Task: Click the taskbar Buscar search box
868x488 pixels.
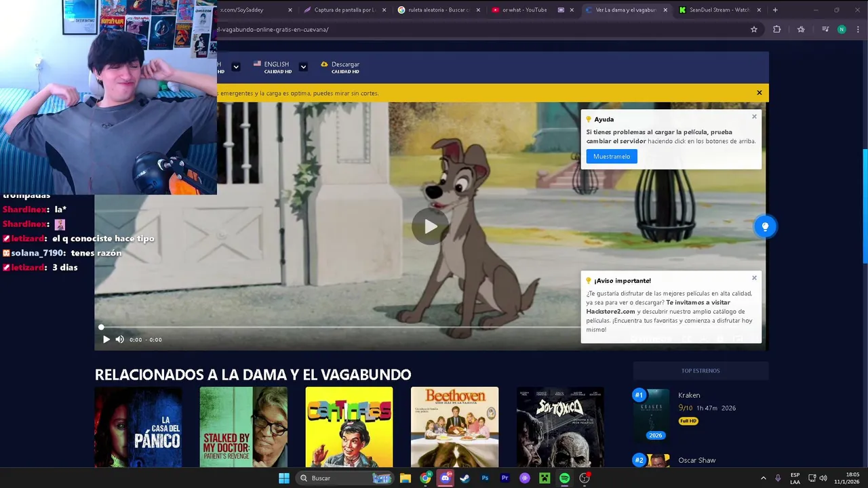Action: tap(345, 479)
